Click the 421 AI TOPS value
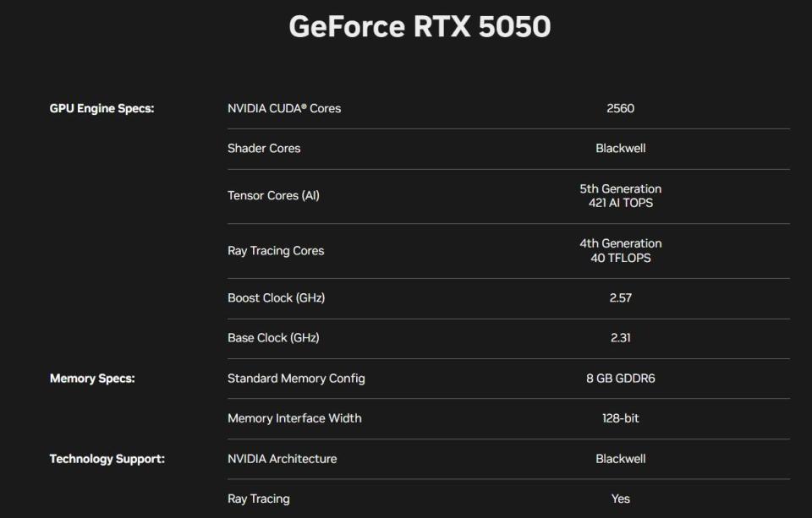The image size is (812, 518). pos(620,203)
